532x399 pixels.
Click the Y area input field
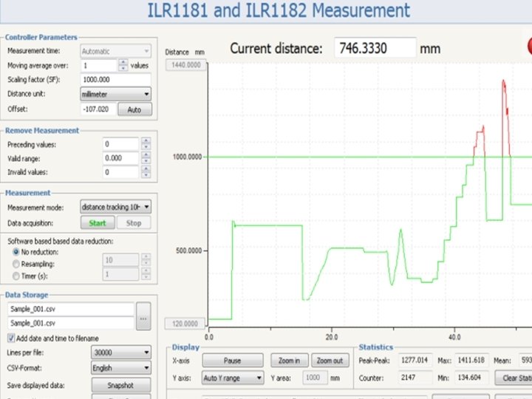click(315, 378)
